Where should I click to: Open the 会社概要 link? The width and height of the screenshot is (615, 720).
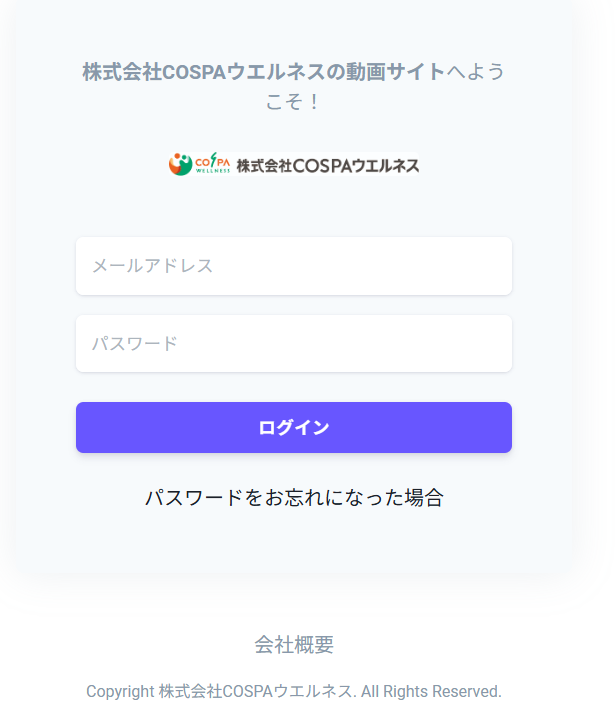coord(294,645)
